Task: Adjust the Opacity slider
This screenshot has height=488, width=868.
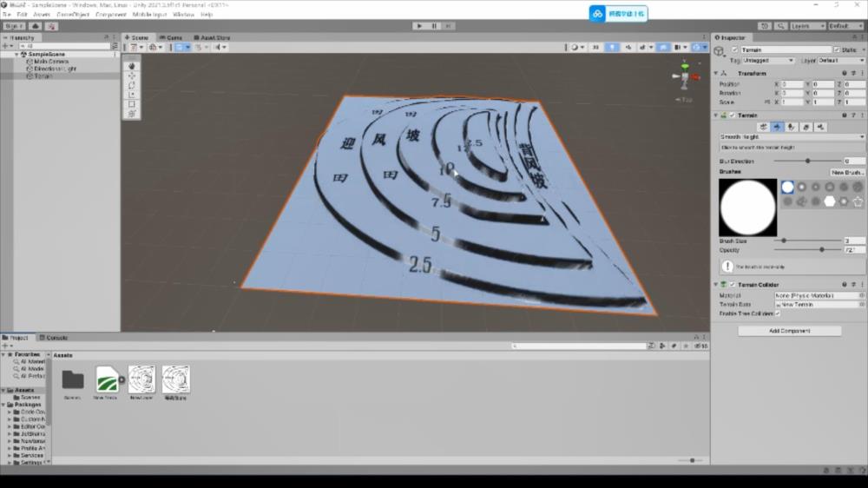Action: pyautogui.click(x=806, y=250)
